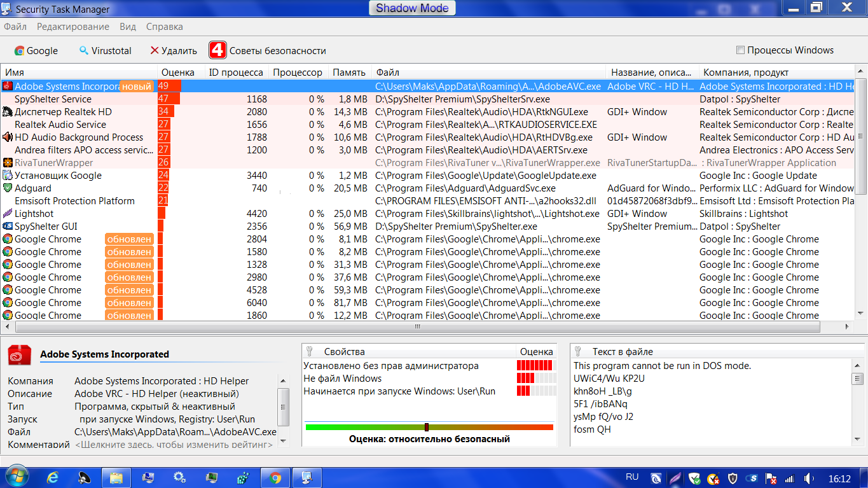The height and width of the screenshot is (488, 868).
Task: Select Google Chrome row with ID 4528
Action: (428, 290)
